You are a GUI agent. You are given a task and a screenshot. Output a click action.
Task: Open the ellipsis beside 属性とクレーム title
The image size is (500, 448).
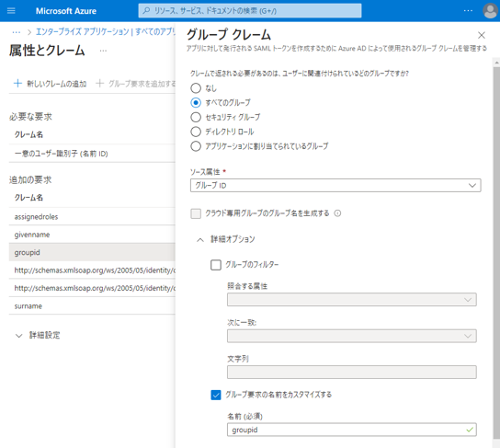[x=103, y=51]
